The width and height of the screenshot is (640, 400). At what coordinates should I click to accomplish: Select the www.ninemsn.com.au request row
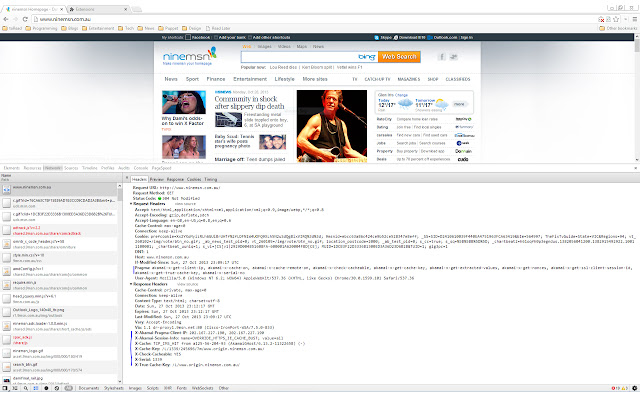[60, 189]
